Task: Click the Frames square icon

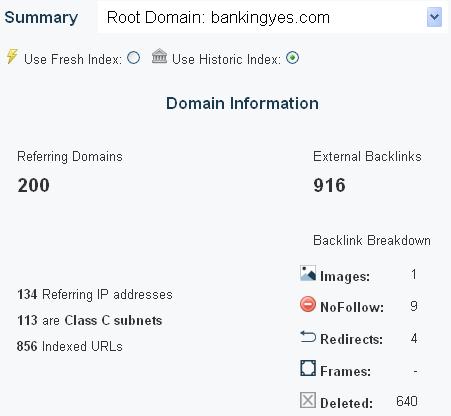Action: (308, 368)
